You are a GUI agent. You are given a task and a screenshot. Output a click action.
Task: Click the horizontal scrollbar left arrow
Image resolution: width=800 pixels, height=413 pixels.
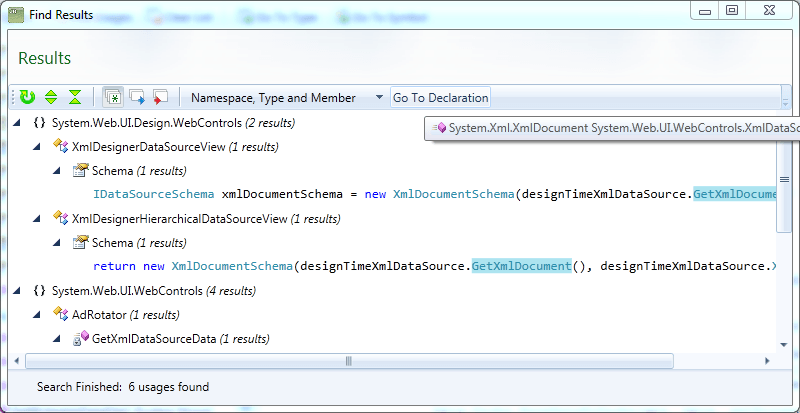pos(16,361)
